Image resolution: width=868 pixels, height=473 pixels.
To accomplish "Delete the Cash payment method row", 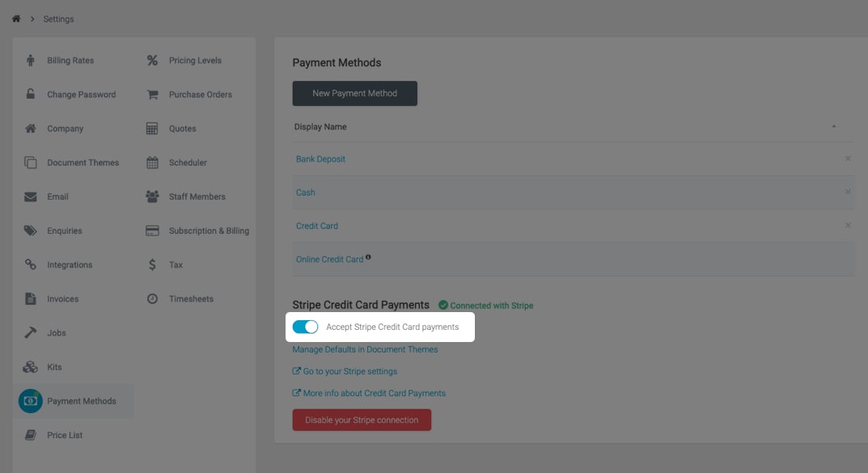I will pyautogui.click(x=848, y=192).
